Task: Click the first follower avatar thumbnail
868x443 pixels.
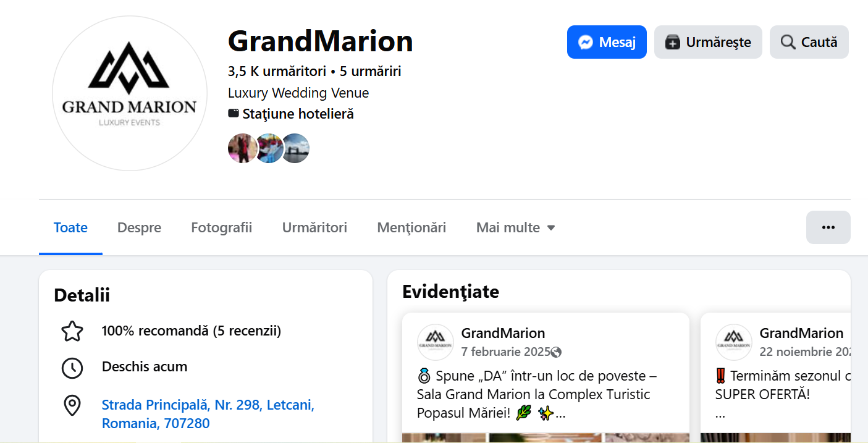Action: [242, 148]
